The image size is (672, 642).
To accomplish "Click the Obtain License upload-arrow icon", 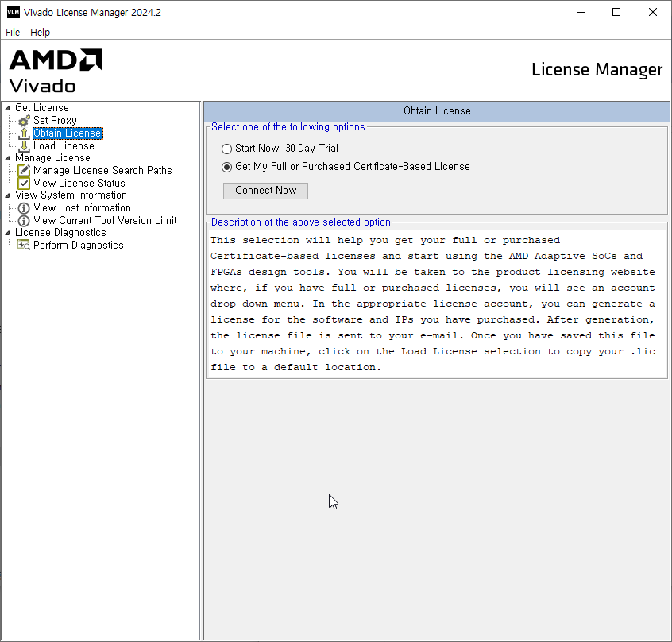I will (x=24, y=133).
